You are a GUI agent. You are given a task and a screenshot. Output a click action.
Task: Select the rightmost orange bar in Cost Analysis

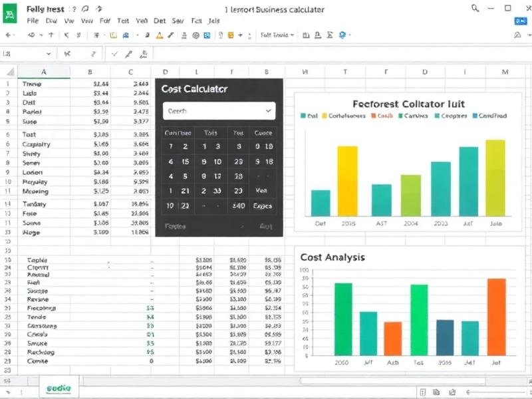[497, 317]
